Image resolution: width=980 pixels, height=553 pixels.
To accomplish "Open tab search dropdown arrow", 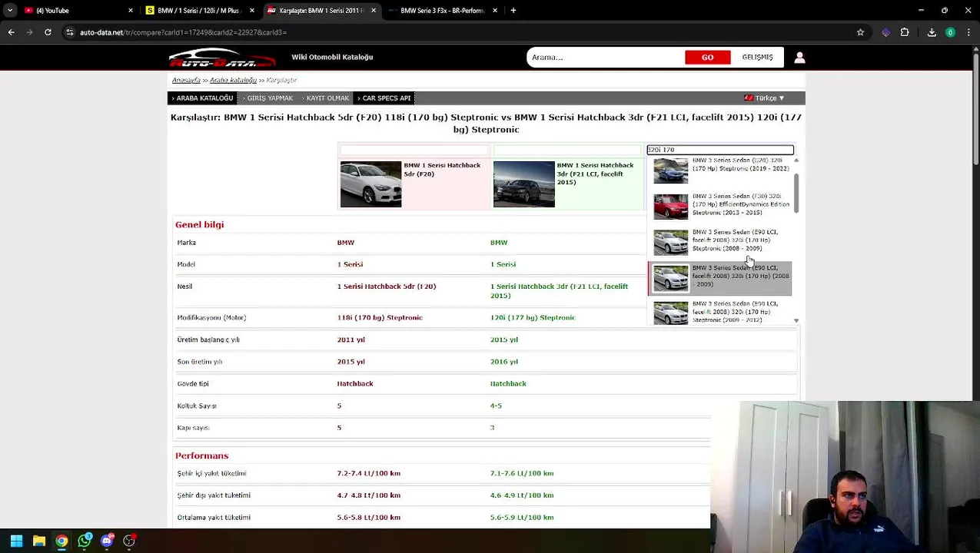I will (x=10, y=11).
